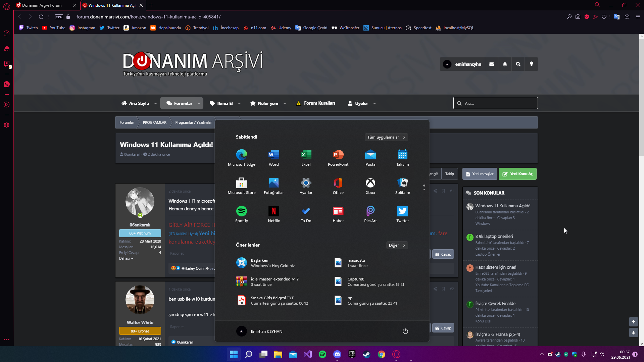Open Steam from the taskbar

pos(366,354)
